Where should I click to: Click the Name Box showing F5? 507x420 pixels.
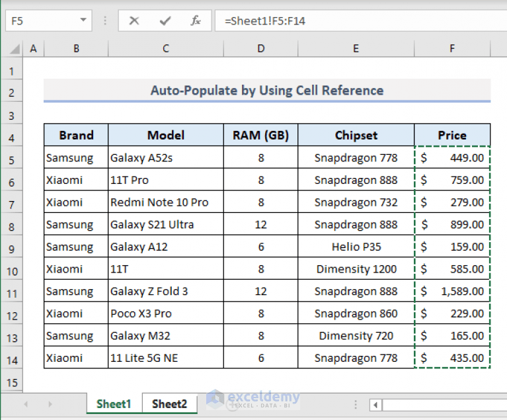tap(48, 21)
